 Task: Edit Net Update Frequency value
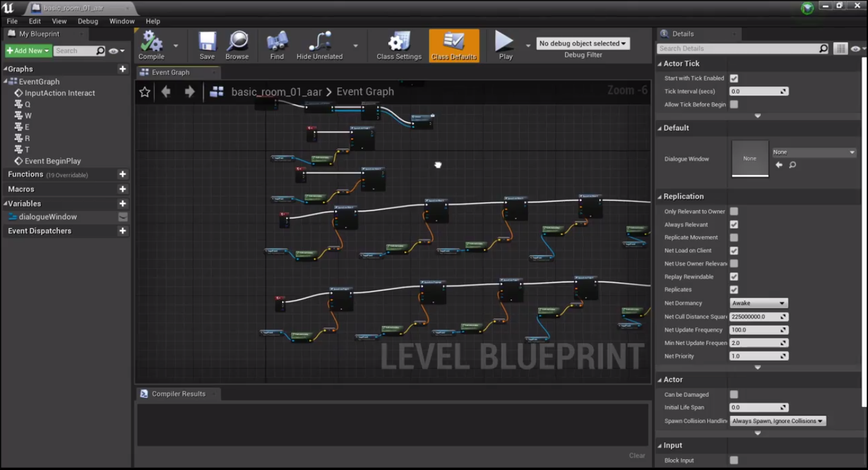(x=758, y=330)
